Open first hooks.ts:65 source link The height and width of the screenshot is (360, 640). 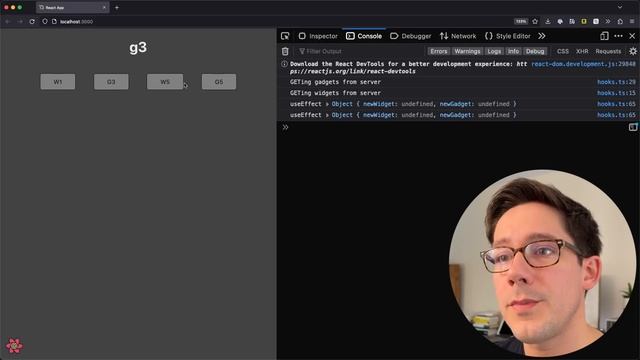616,104
